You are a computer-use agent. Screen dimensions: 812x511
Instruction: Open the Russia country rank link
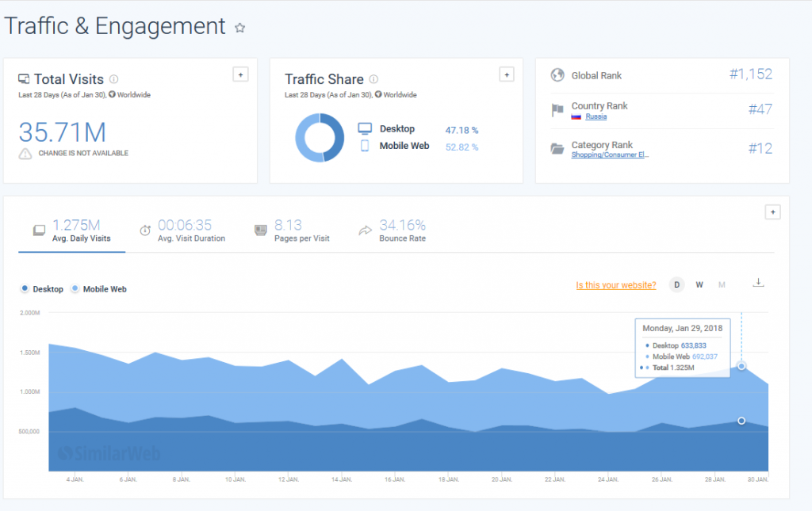[596, 116]
